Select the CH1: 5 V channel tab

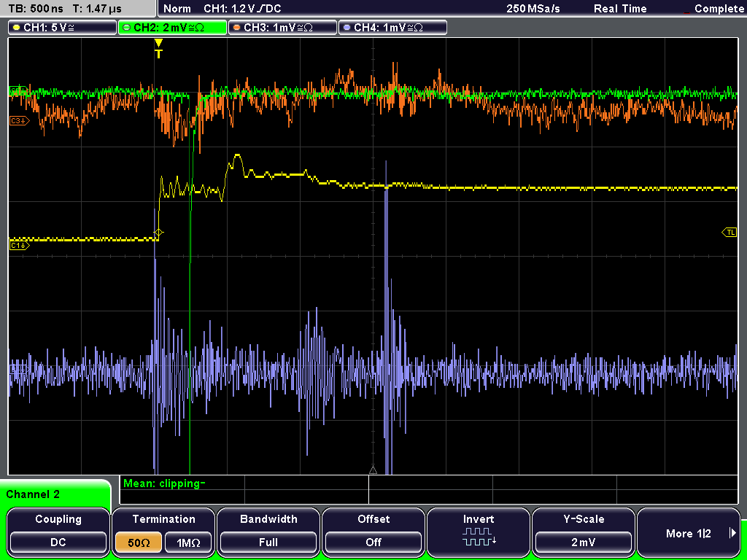62,28
